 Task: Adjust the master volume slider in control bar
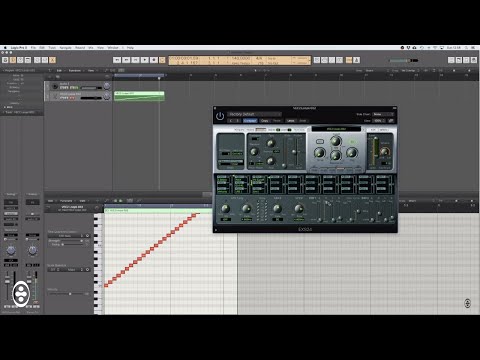click(x=404, y=60)
